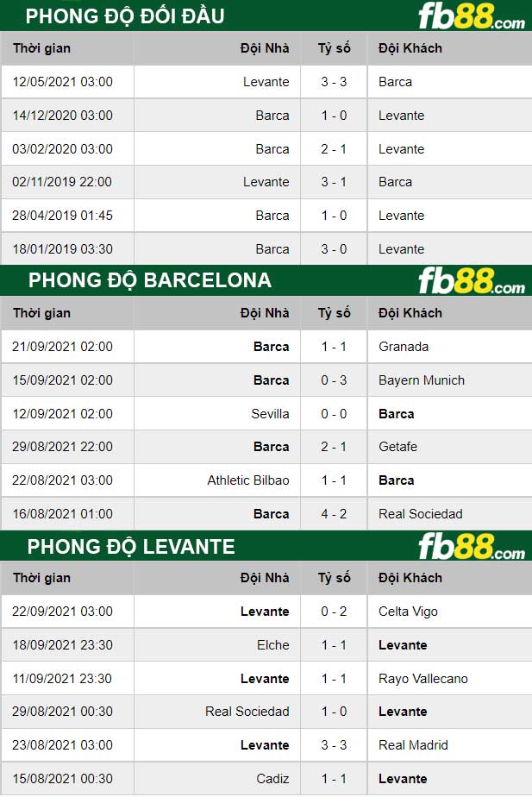Open the Rayo Vallecano team name
The width and height of the screenshot is (532, 797).
point(422,679)
